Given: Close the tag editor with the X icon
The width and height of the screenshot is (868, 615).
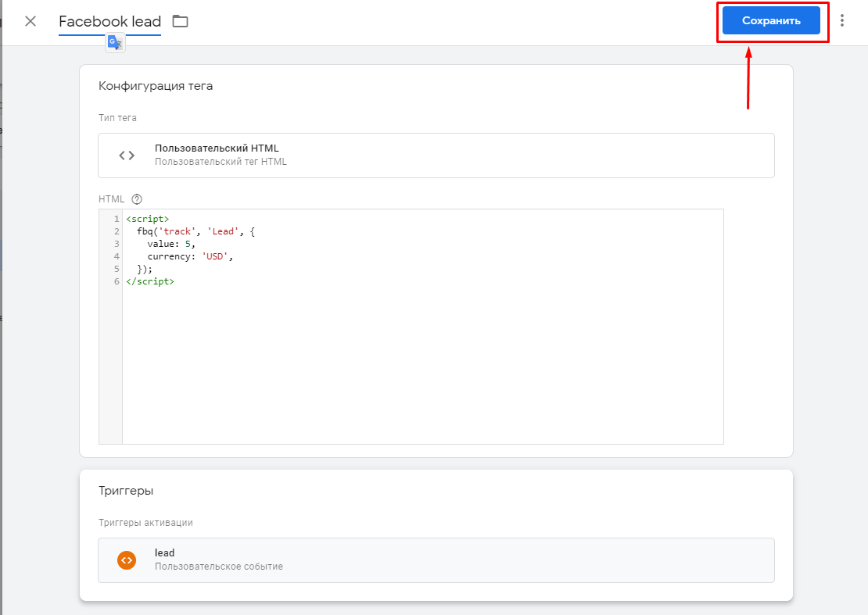Looking at the screenshot, I should tap(30, 21).
